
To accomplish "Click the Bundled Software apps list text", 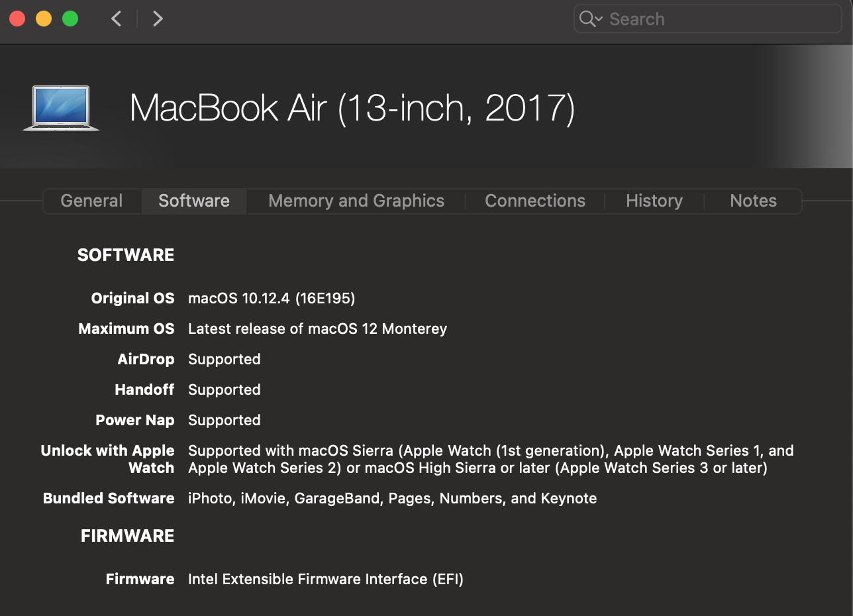I will coord(392,498).
